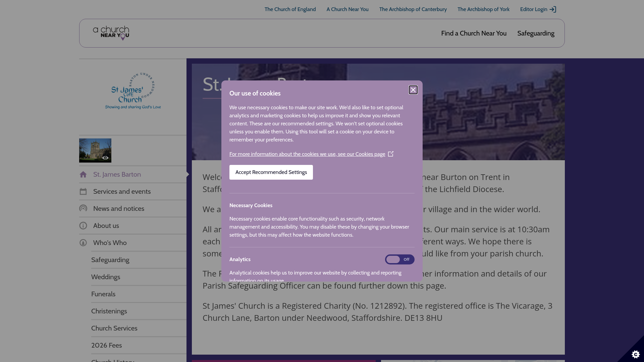Click Accept Recommended Settings button
Screen dimensions: 644x362
(271, 172)
